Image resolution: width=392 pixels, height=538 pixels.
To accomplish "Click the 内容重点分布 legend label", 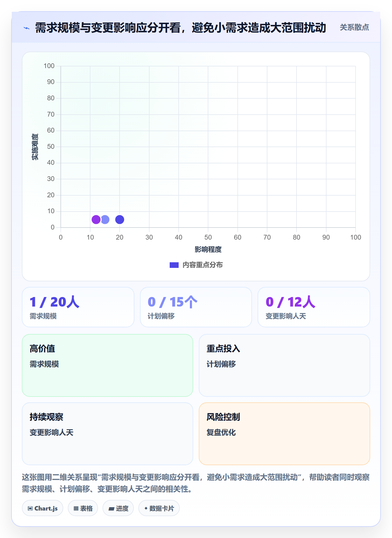I will click(x=202, y=265).
